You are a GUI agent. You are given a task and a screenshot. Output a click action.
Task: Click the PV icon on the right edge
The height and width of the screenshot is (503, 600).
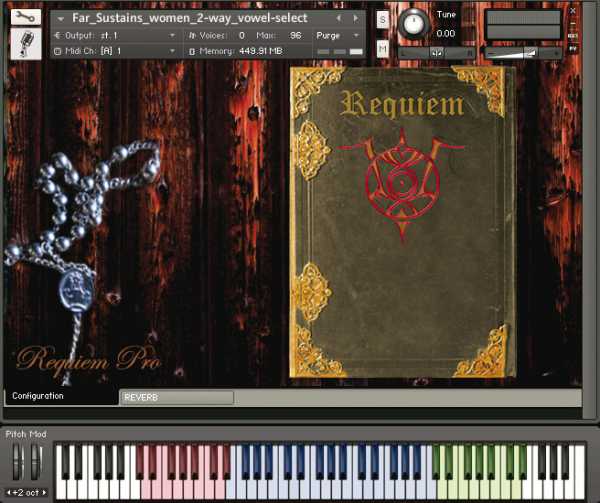point(573,49)
